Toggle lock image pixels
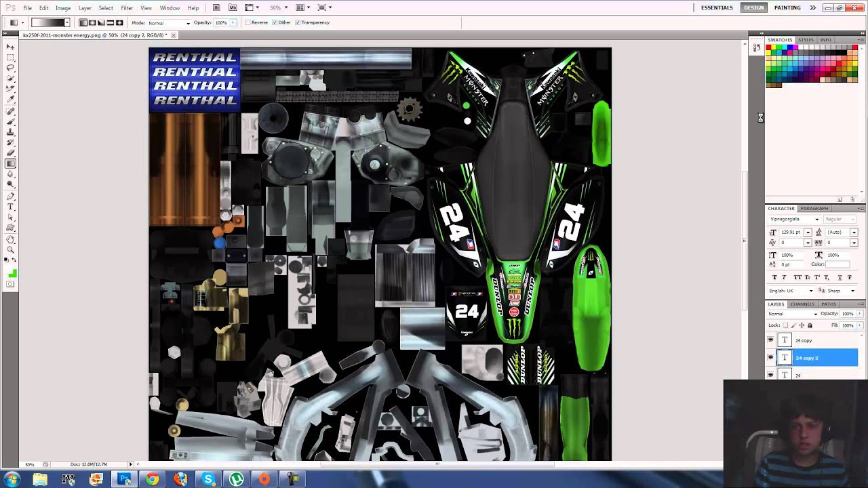Image resolution: width=868 pixels, height=488 pixels. point(793,325)
